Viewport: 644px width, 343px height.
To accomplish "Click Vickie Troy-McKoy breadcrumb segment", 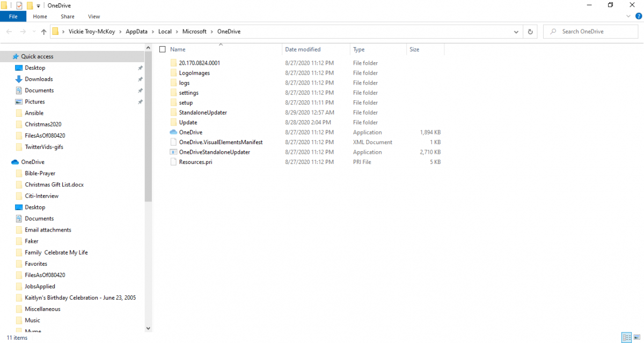I will (x=92, y=32).
